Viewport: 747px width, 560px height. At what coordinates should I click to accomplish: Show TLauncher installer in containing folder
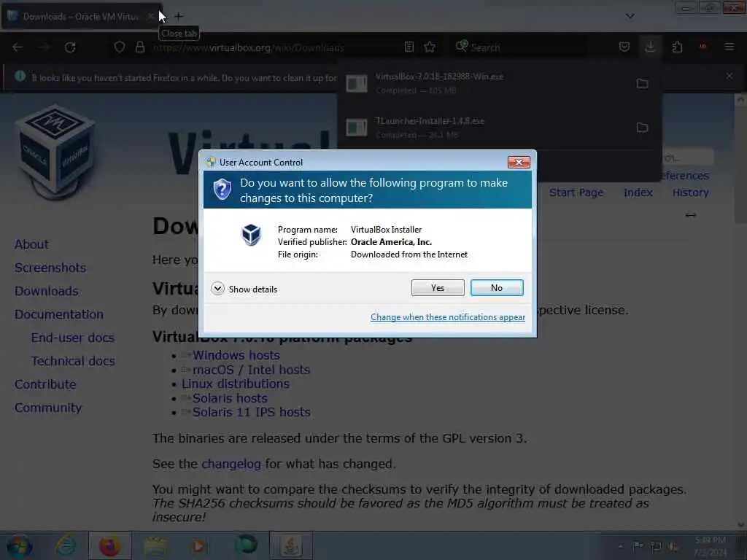pos(642,127)
